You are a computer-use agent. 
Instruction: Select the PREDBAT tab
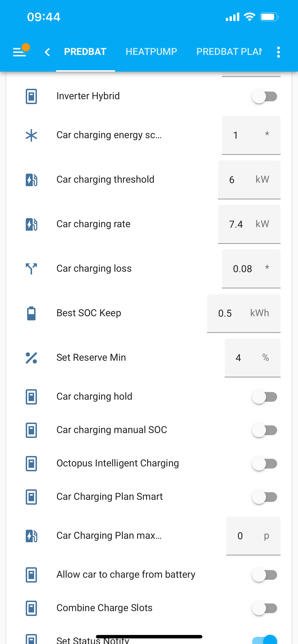pyautogui.click(x=85, y=52)
